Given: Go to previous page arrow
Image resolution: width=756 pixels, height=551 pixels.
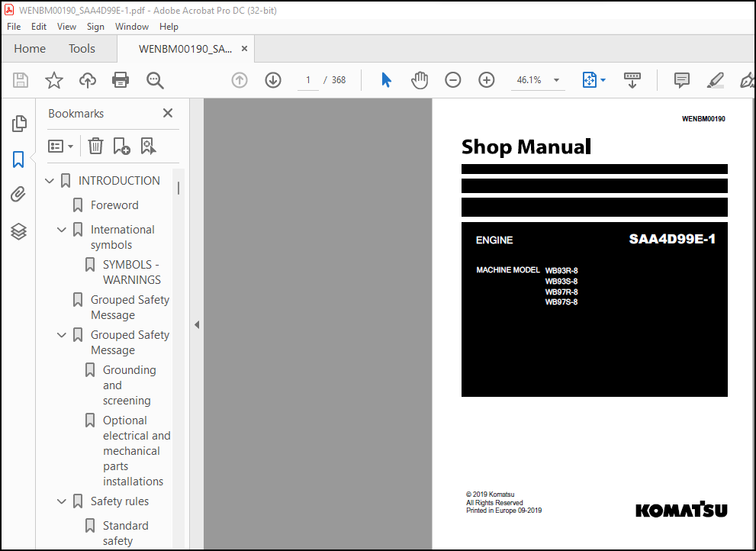Looking at the screenshot, I should click(x=240, y=80).
